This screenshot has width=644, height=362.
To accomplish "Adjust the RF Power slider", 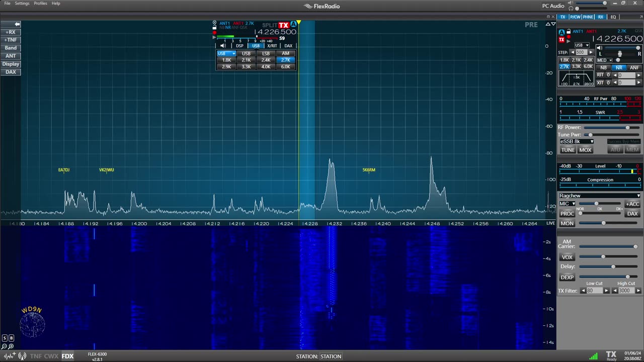I will (x=627, y=128).
